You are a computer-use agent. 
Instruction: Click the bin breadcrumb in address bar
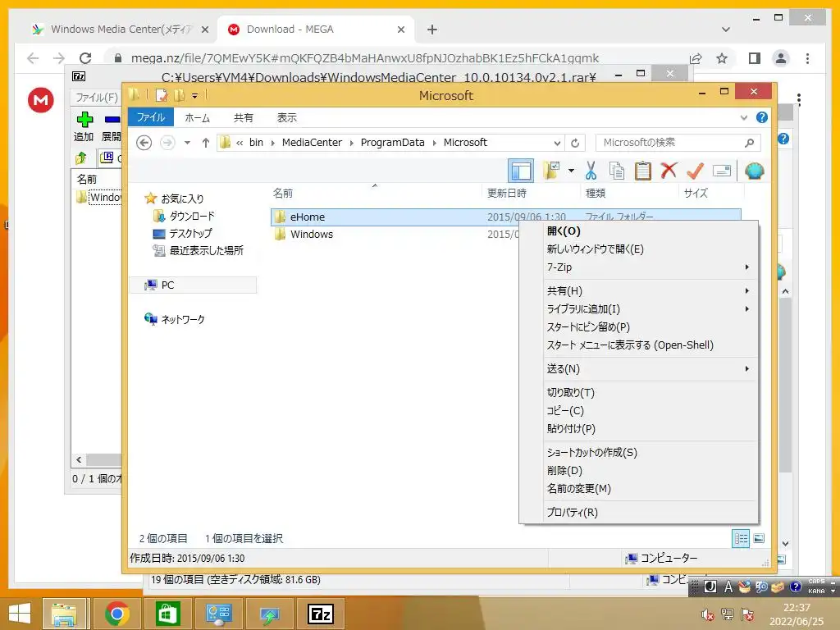(x=256, y=143)
